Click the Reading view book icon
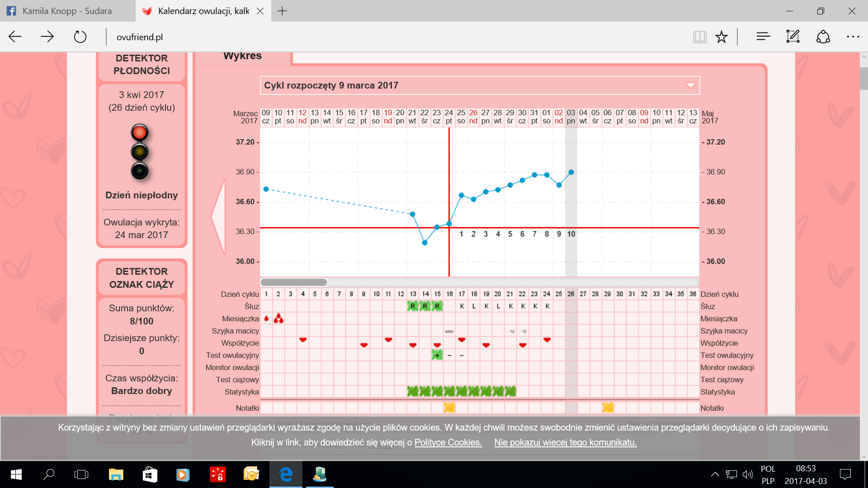 pos(699,37)
